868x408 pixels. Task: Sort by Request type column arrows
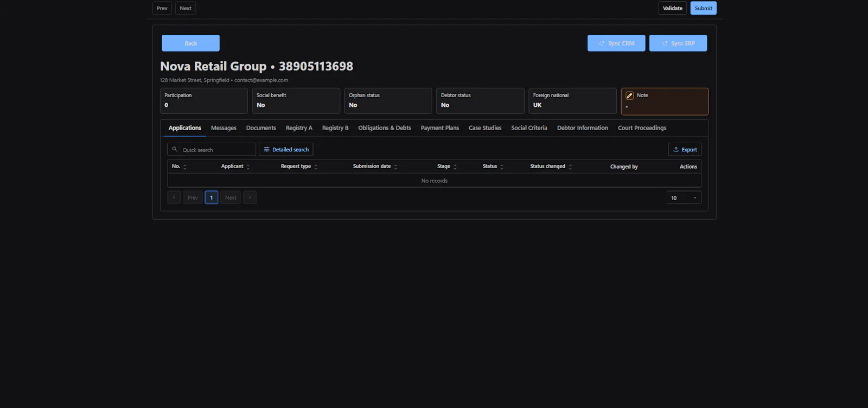pos(316,167)
